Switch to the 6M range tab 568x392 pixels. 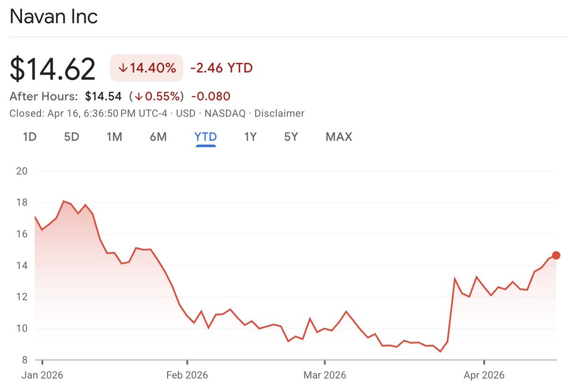click(x=158, y=137)
